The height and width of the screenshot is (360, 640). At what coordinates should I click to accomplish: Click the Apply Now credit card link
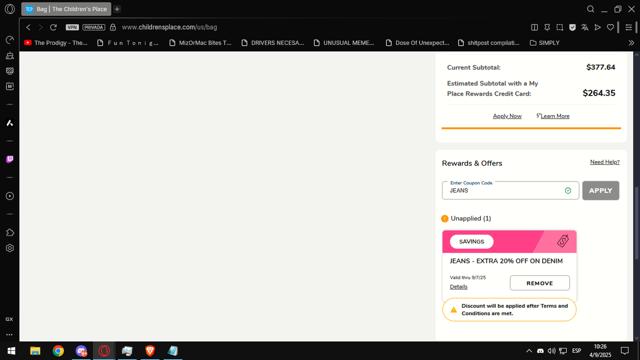(507, 116)
